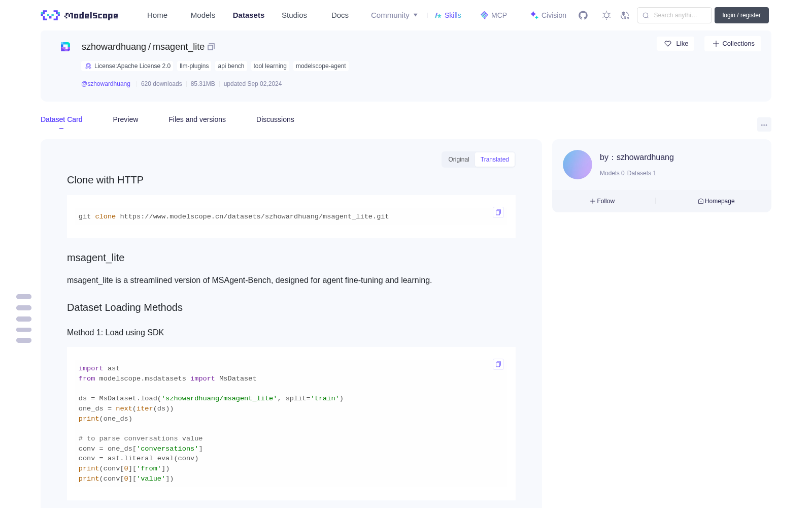The image size is (812, 508).
Task: Click the llm-plugins tag
Action: pos(194,66)
